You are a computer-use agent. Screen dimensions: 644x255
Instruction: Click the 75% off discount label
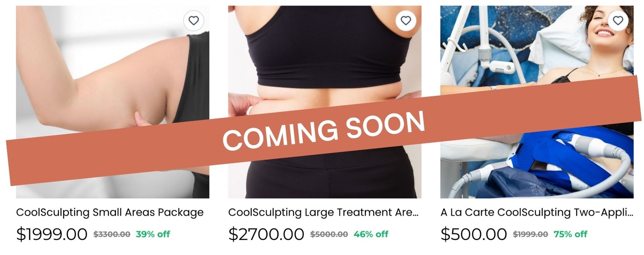coord(570,234)
